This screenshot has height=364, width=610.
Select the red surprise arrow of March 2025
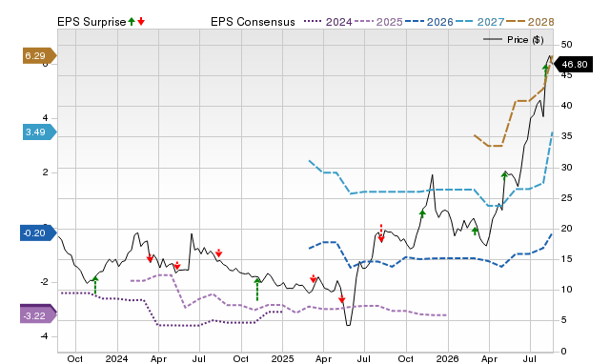tap(314, 278)
